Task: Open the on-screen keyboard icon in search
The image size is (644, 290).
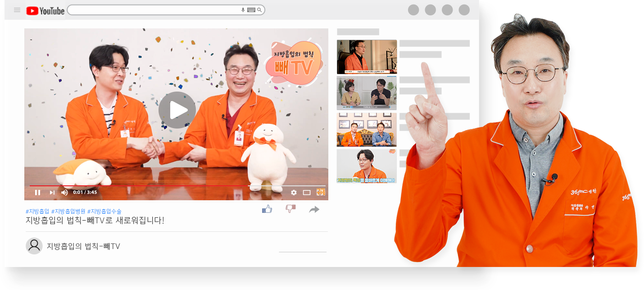Action: (x=251, y=10)
